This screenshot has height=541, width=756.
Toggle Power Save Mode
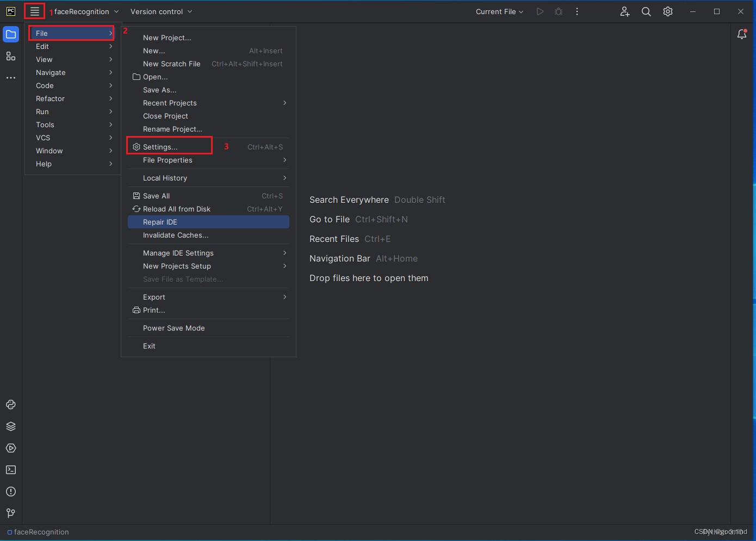pos(208,328)
